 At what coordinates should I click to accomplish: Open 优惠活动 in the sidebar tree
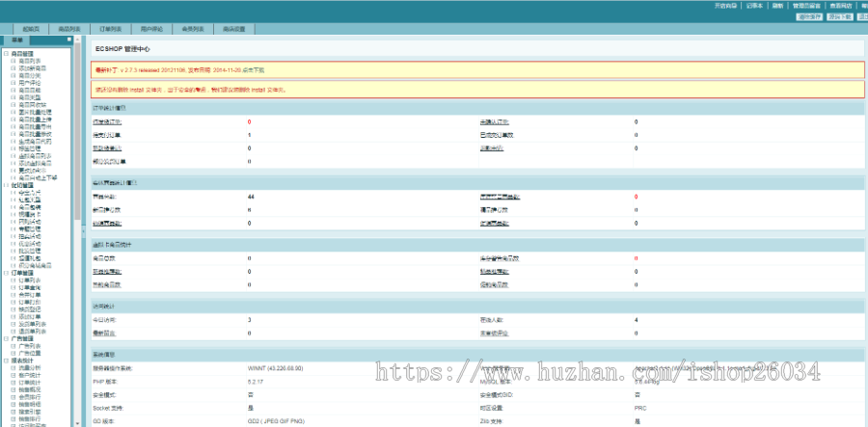[29, 243]
